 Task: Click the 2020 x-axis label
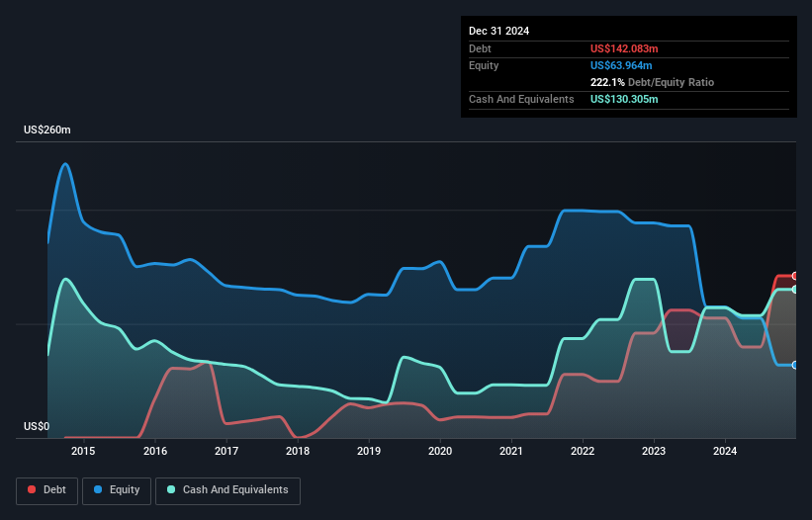click(x=440, y=451)
